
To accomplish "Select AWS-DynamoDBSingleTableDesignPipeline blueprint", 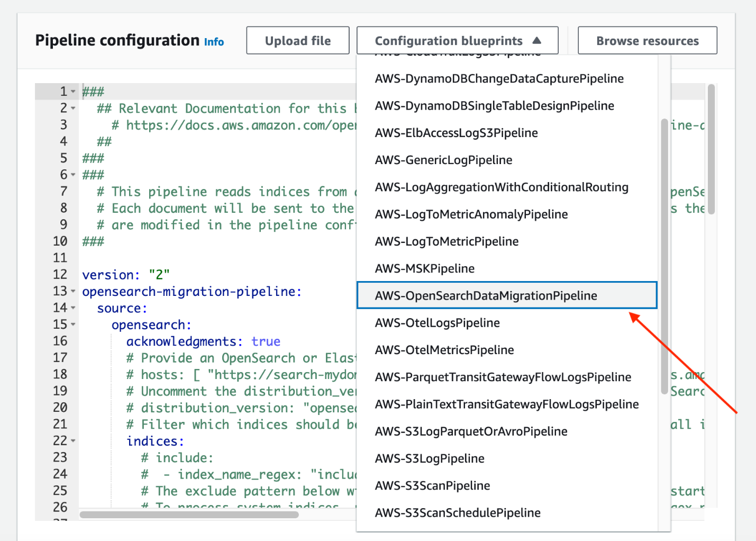I will (507, 106).
